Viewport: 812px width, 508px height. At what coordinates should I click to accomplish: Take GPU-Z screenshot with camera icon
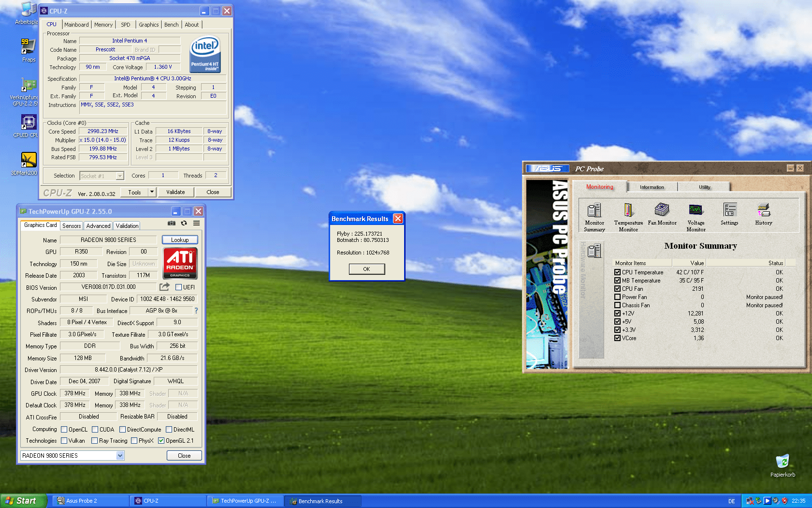(172, 223)
